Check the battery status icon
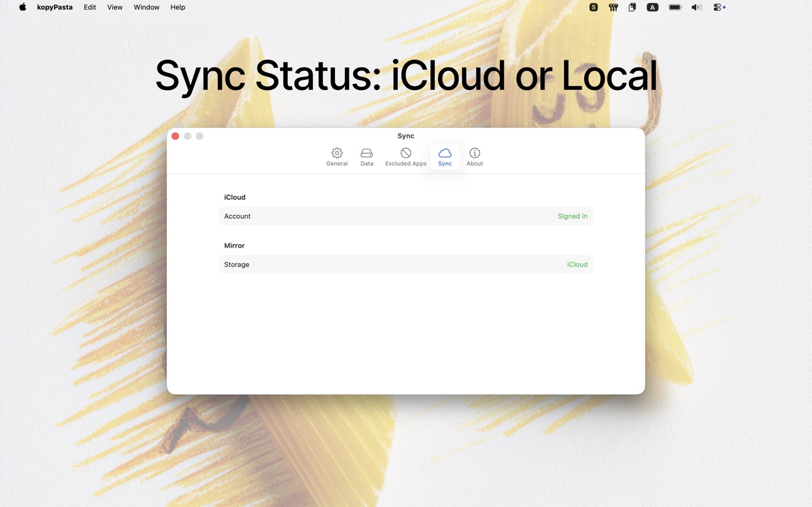The image size is (812, 507). pos(675,8)
